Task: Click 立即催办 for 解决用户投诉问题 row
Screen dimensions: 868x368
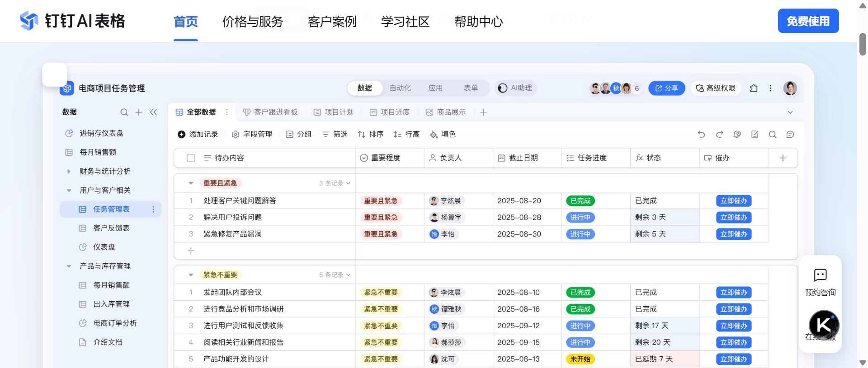Action: (733, 218)
